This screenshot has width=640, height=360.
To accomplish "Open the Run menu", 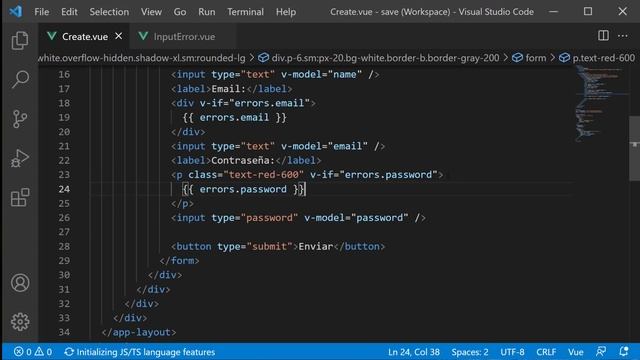I will pyautogui.click(x=207, y=12).
